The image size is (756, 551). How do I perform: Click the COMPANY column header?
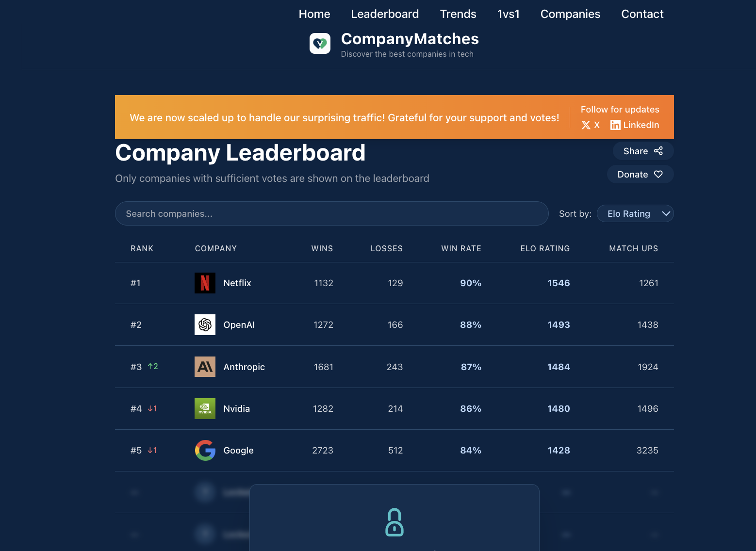[x=216, y=248]
